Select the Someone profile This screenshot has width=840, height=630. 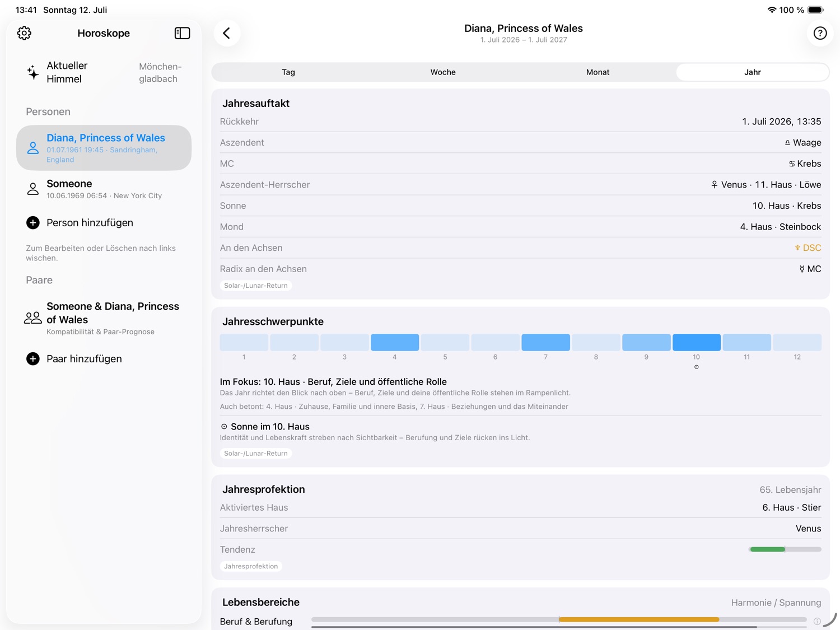(104, 189)
